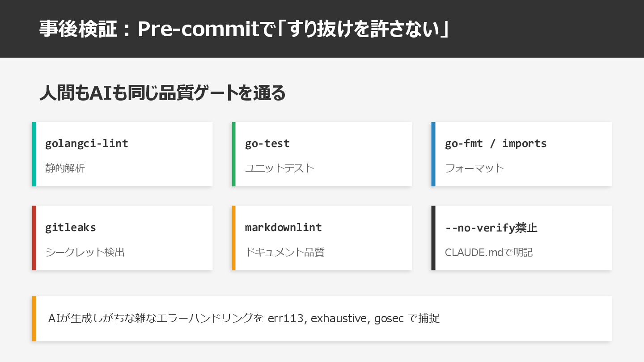This screenshot has width=644, height=362.
Task: Click the blue accent bar on go-fmt card
Action: 433,154
